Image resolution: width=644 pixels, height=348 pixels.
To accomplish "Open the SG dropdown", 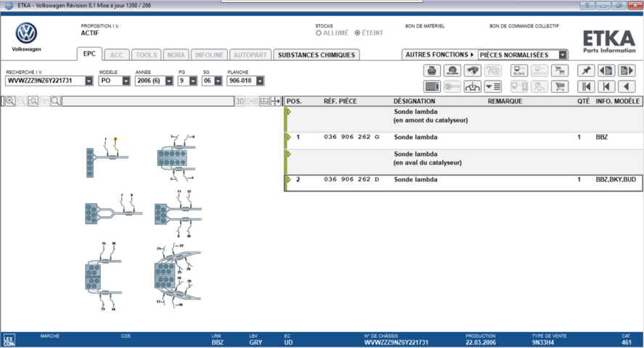I will point(218,81).
